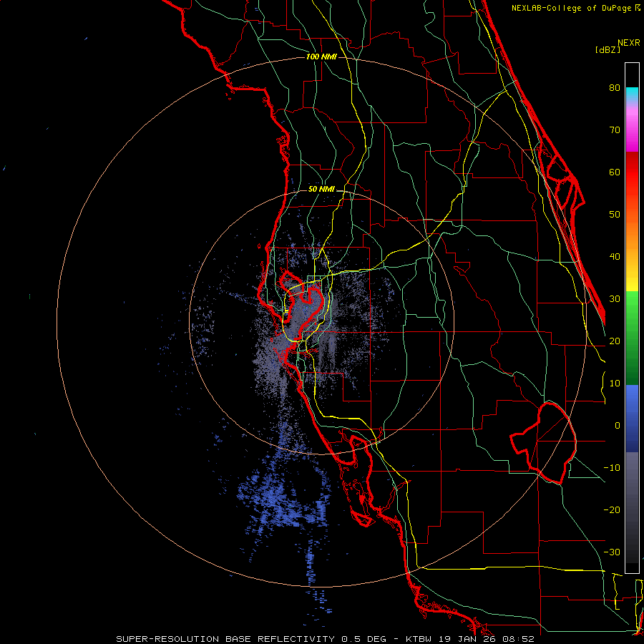Click the "50 NMI" range ring label
The image size is (644, 644).
(321, 190)
